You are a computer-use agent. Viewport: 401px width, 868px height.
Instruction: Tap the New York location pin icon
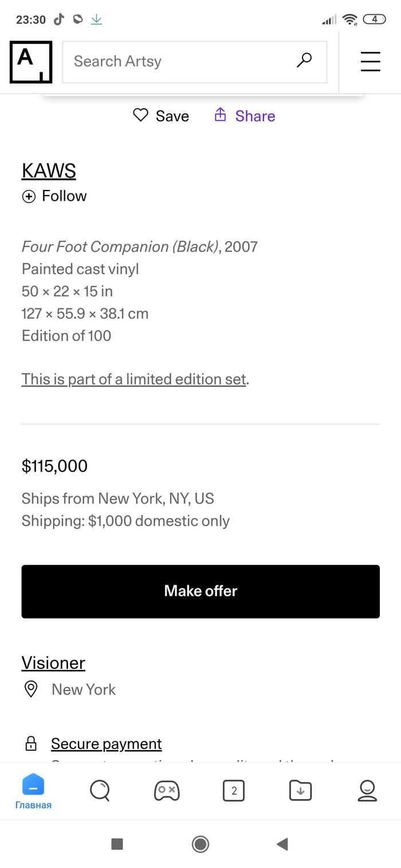pos(31,689)
